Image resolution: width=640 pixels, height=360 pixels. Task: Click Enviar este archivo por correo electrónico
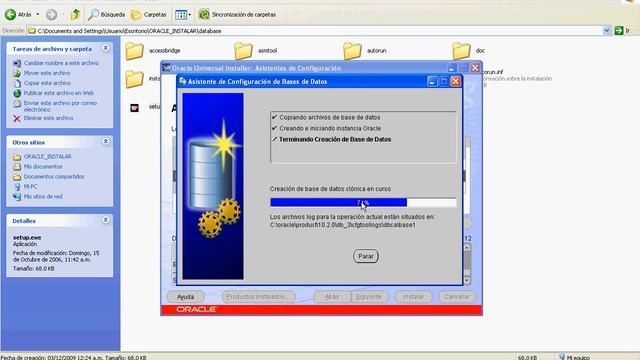[x=60, y=106]
